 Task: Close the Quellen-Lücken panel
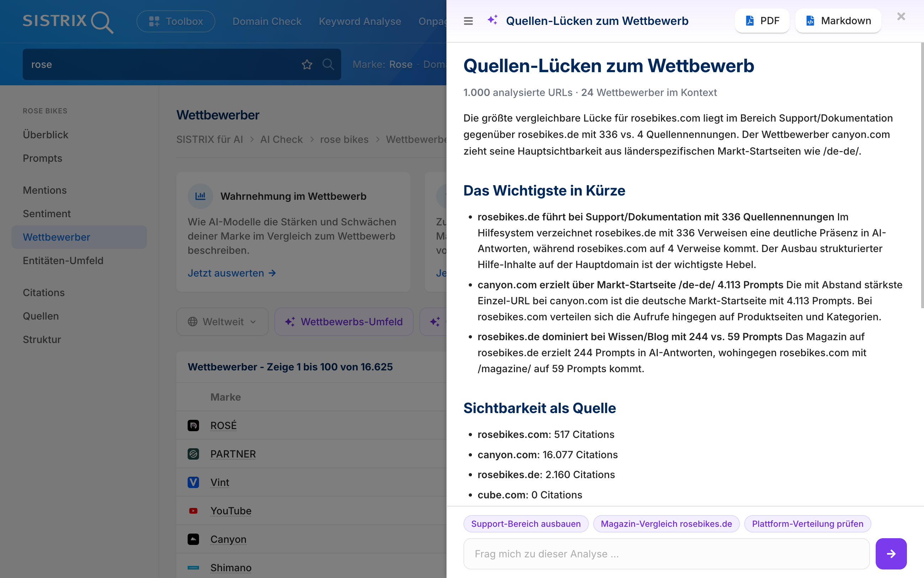[x=901, y=16]
